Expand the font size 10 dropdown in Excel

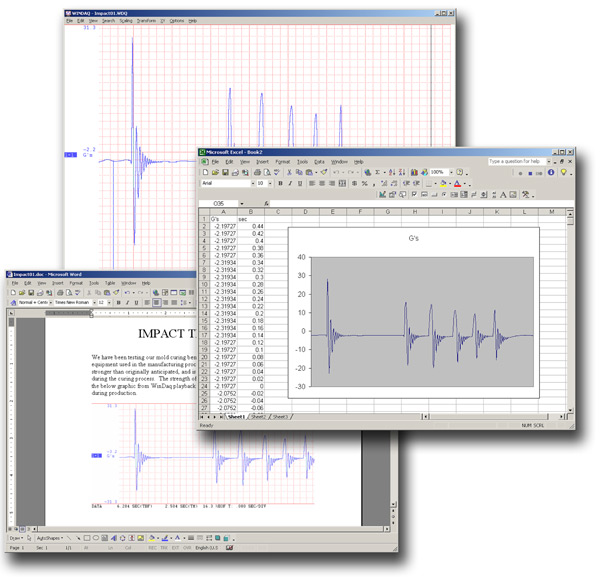point(270,183)
